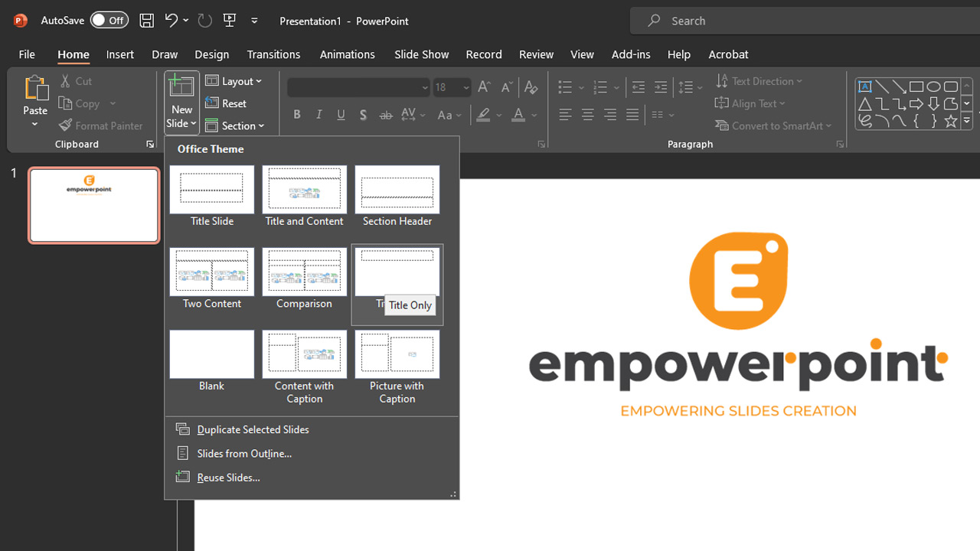Open the font name combo box
This screenshot has height=551, width=980.
pos(359,87)
